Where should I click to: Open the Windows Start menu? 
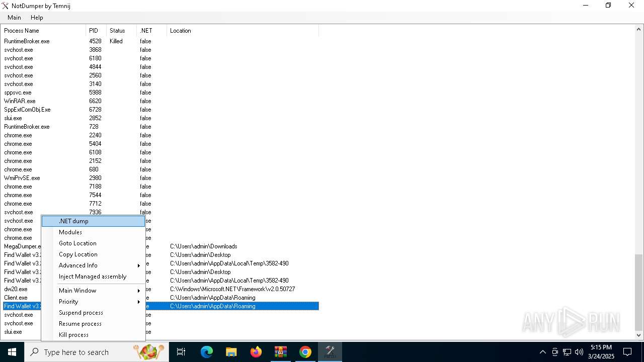pos(12,352)
